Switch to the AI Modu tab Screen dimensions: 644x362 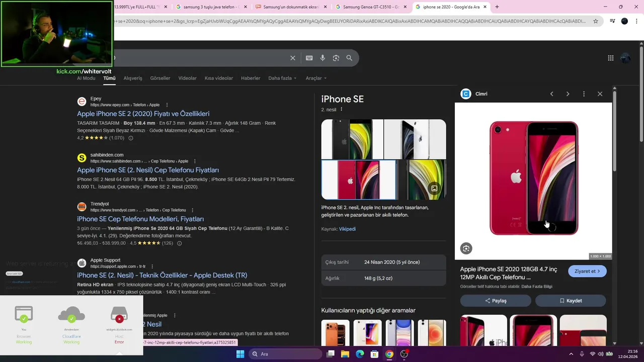click(86, 78)
